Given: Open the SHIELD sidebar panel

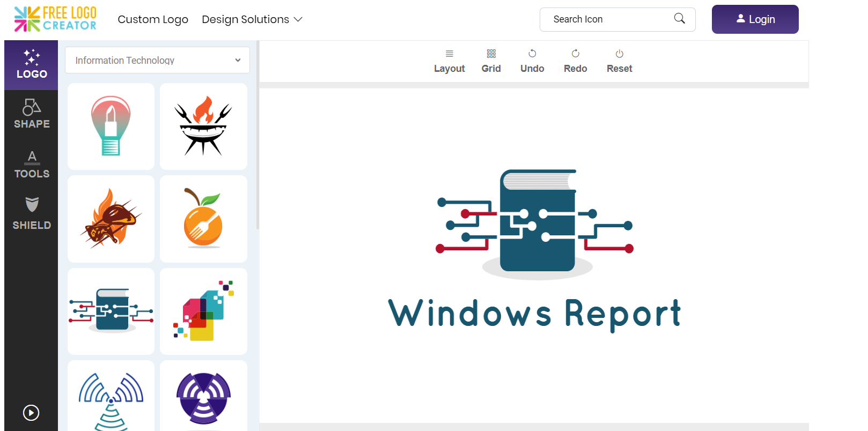Looking at the screenshot, I should 31,214.
